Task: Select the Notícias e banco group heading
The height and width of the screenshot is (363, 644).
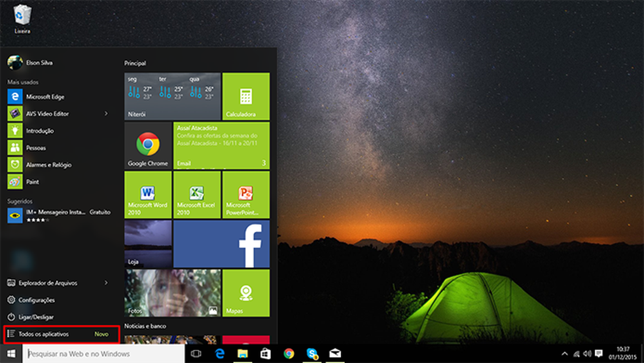Action: (145, 326)
